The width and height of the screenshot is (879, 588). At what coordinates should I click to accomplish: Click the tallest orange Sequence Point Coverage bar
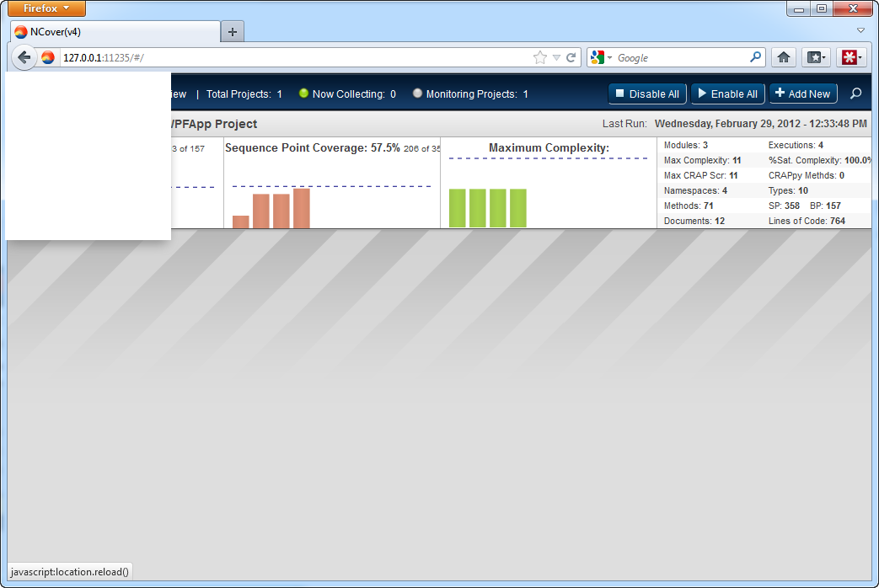click(302, 208)
